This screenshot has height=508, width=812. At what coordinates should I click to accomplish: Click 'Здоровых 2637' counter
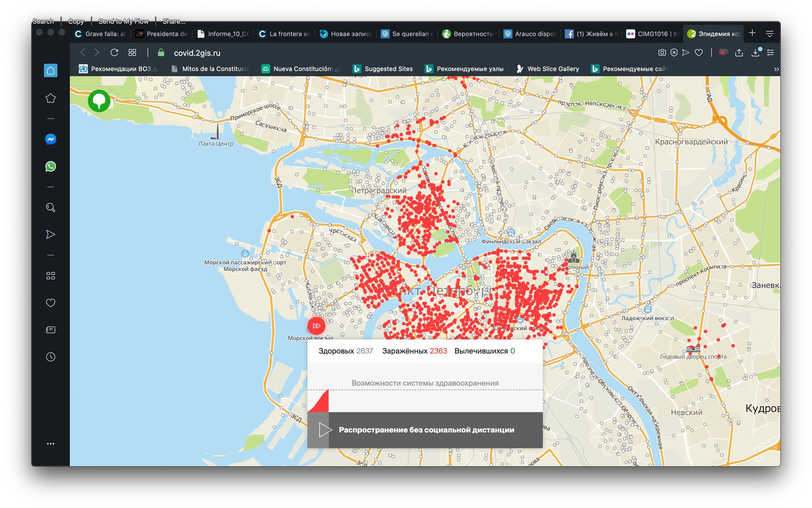tap(346, 351)
